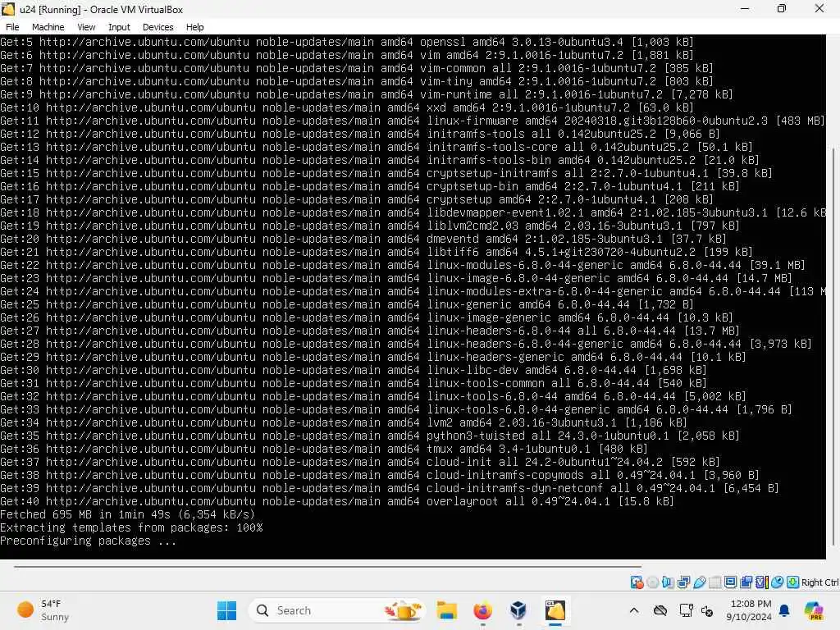This screenshot has width=840, height=630.
Task: Open the View menu
Action: (x=86, y=27)
